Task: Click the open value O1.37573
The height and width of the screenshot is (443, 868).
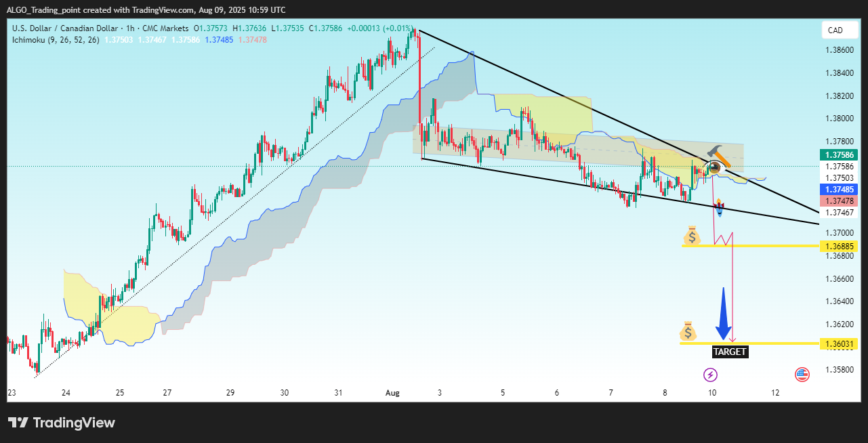Action: (x=210, y=28)
